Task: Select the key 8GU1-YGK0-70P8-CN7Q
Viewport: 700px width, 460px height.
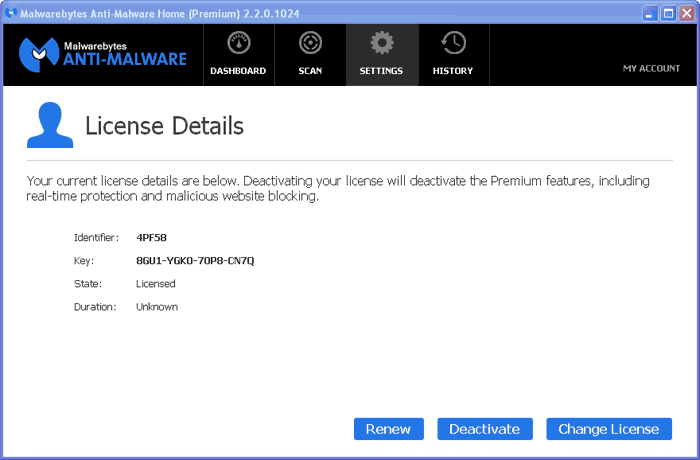Action: [195, 261]
